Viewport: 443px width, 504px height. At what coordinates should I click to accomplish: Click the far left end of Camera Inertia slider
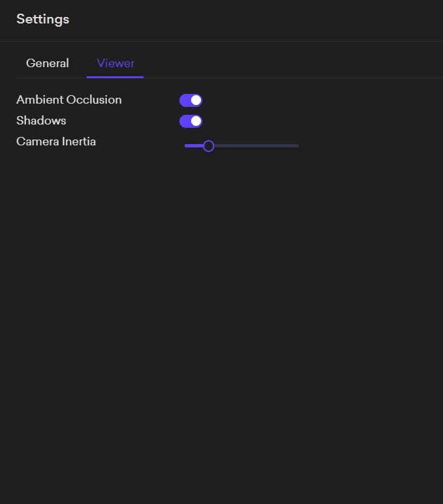[186, 146]
